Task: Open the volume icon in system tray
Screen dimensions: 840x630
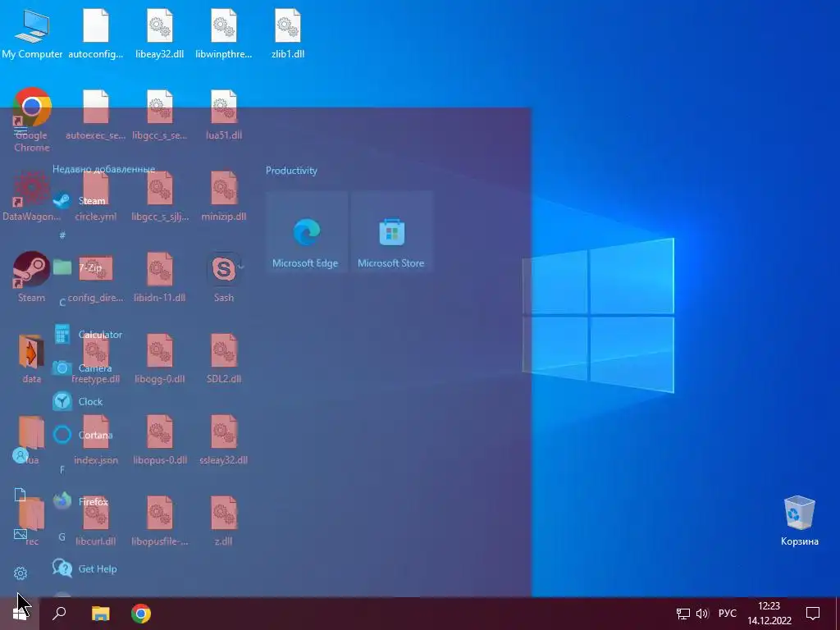Action: pos(702,614)
